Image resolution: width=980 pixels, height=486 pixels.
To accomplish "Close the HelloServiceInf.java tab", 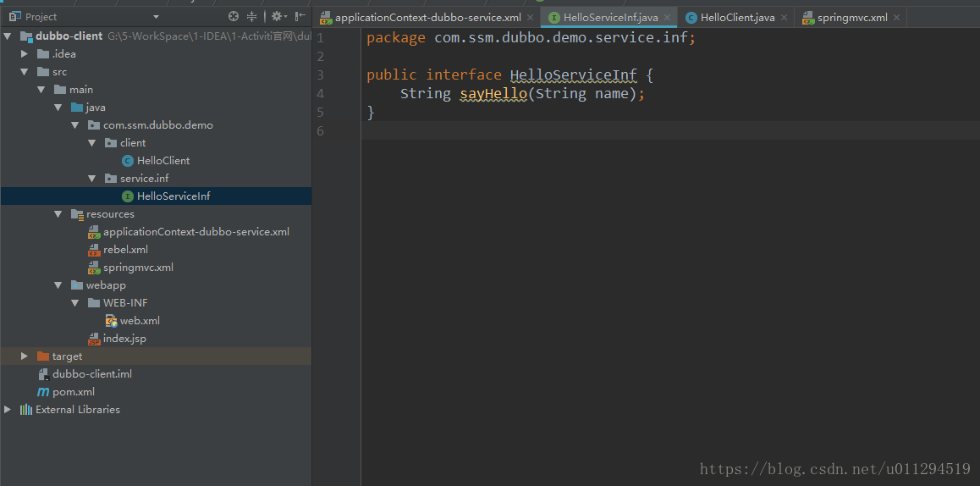I will click(668, 18).
